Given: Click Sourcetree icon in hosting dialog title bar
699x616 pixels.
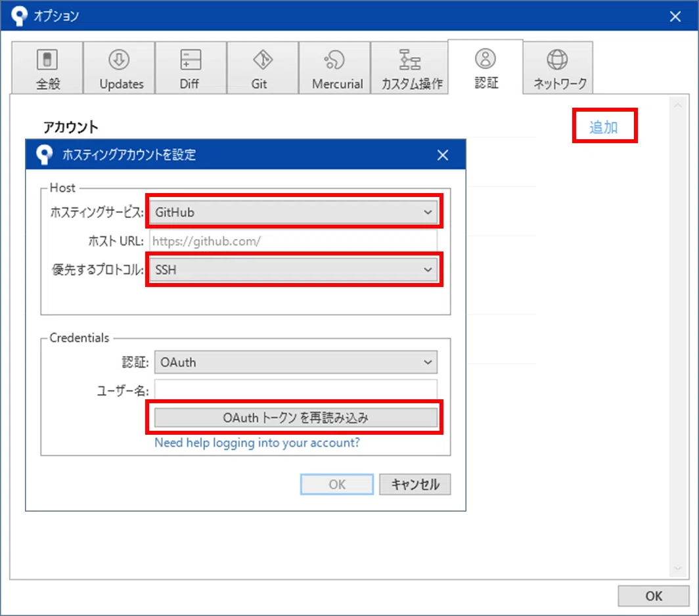Looking at the screenshot, I should (x=44, y=155).
